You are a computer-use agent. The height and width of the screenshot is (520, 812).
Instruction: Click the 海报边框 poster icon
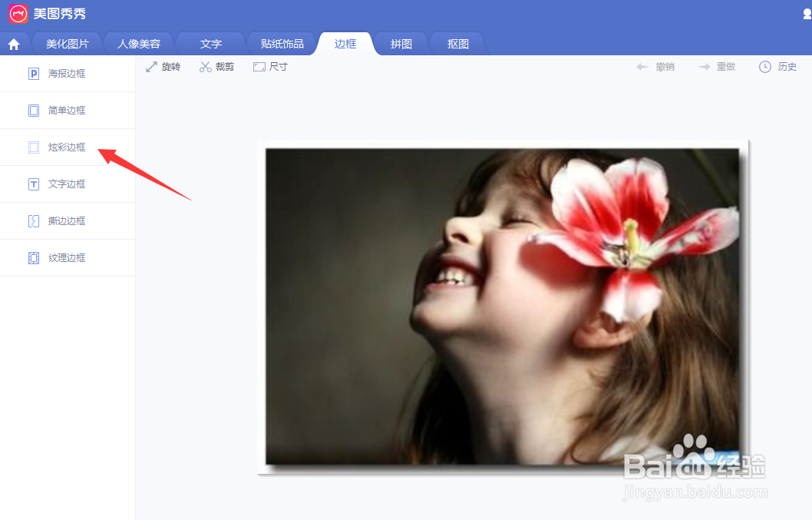pos(34,74)
